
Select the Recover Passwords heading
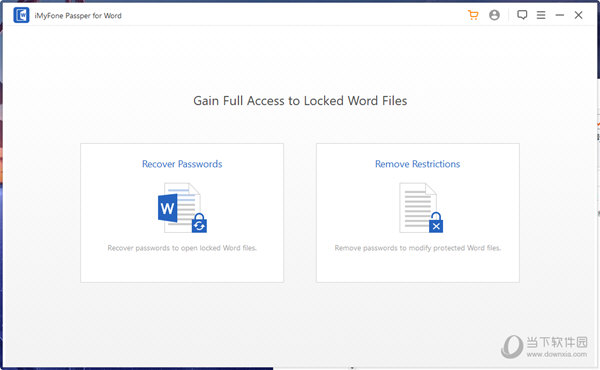(x=182, y=164)
